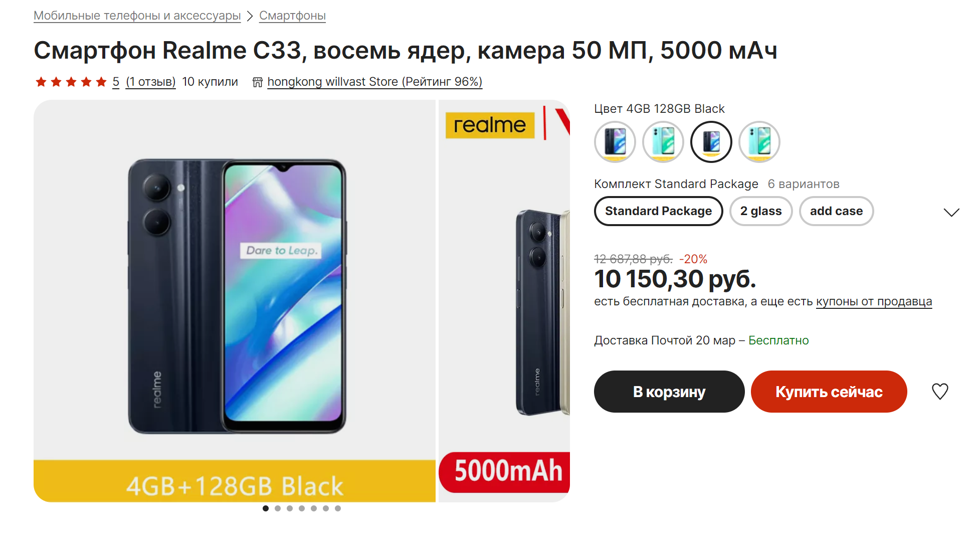The image size is (980, 546).
Task: Select the selected 4GB 128GB Black swatch
Action: point(711,142)
